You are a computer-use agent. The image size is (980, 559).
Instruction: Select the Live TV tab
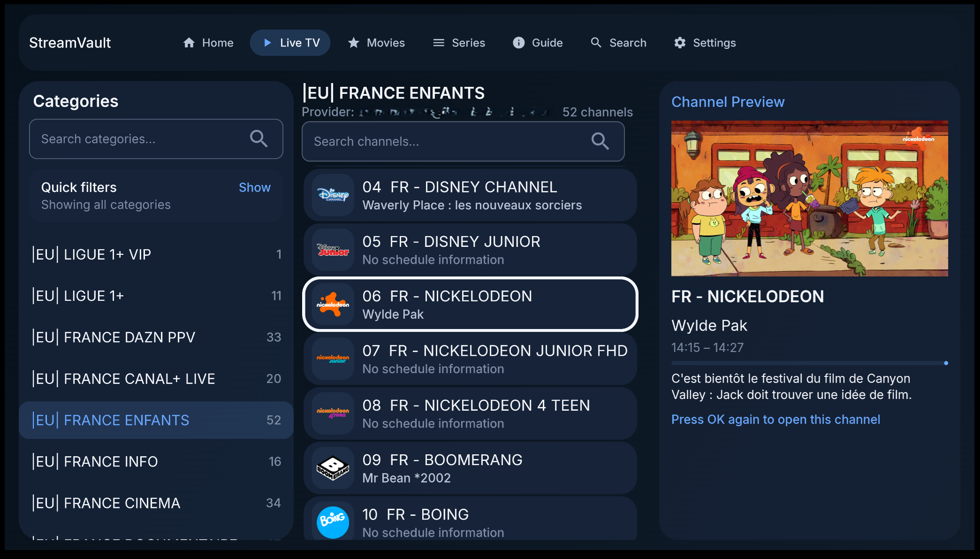point(290,43)
